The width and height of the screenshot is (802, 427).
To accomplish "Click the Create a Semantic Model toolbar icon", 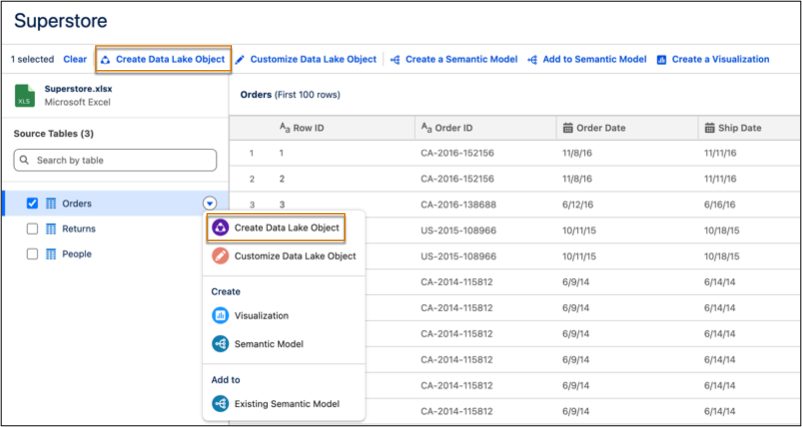I will coord(395,60).
